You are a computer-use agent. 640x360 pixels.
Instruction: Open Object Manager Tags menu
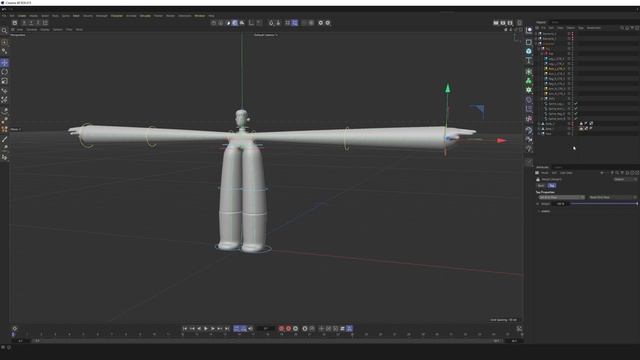[x=581, y=28]
